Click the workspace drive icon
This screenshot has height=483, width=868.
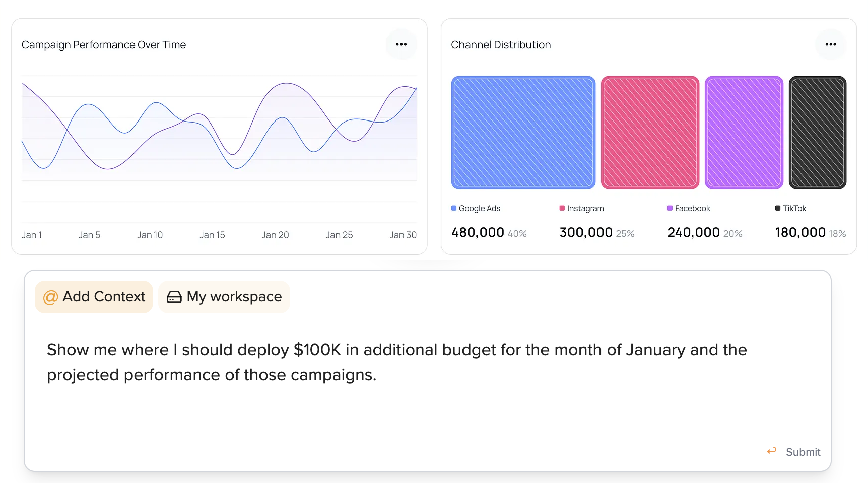click(x=174, y=297)
